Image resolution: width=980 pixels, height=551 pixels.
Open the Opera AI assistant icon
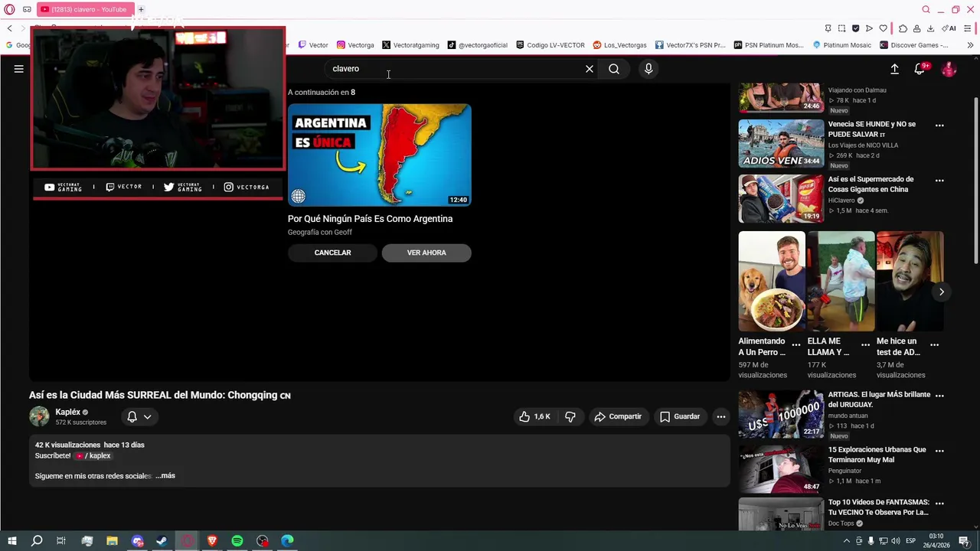tap(949, 28)
